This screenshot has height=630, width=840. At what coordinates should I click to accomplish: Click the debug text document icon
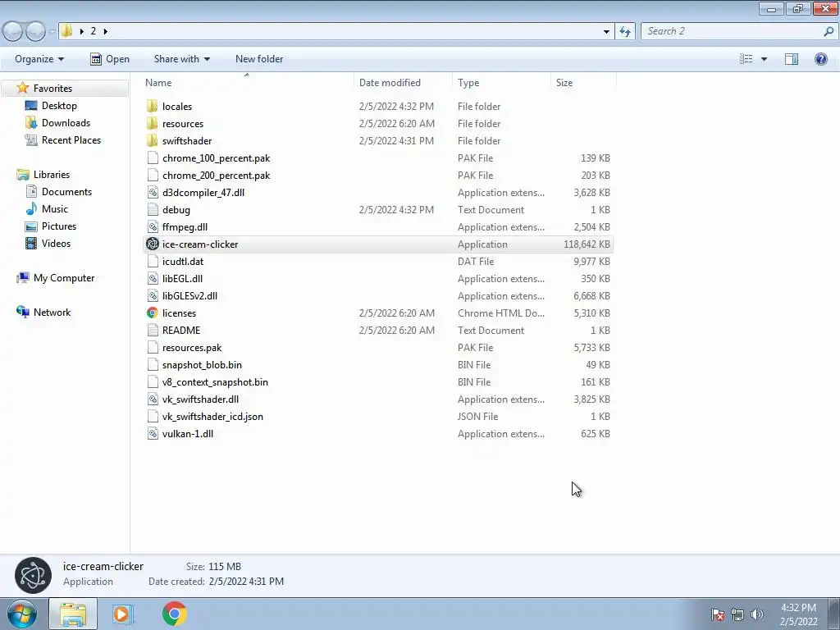pos(153,209)
